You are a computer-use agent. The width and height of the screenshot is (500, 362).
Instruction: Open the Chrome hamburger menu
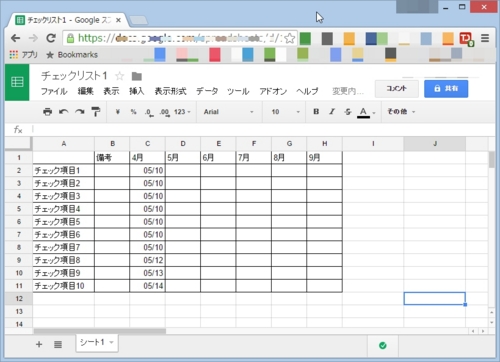pyautogui.click(x=485, y=38)
